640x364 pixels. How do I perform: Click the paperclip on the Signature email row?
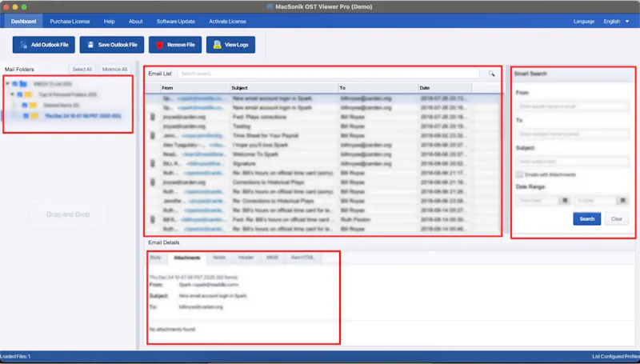(153, 163)
